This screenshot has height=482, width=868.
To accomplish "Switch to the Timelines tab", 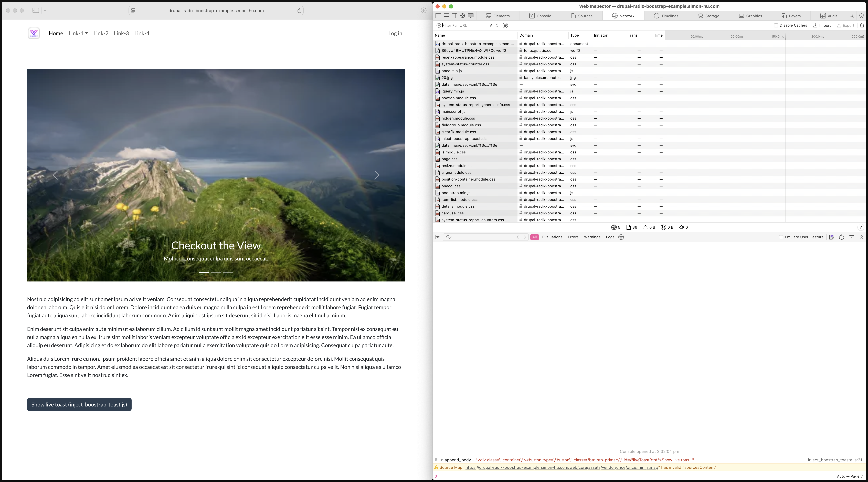I will tap(666, 16).
